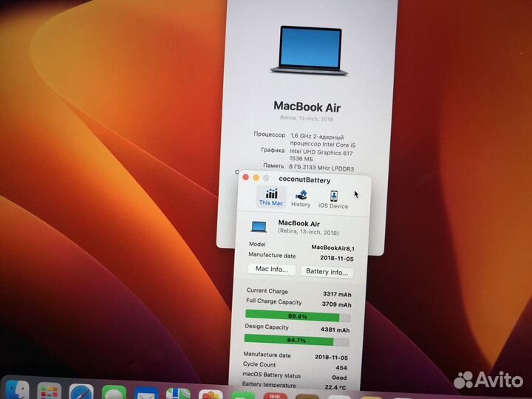Click the macOS Battery status value Good
This screenshot has height=399, width=532.
click(339, 378)
